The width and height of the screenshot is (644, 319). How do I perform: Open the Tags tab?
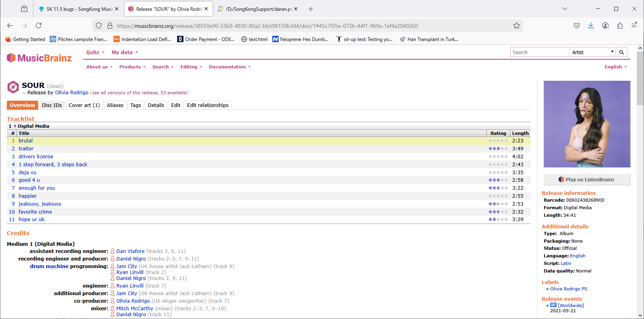[x=135, y=105]
